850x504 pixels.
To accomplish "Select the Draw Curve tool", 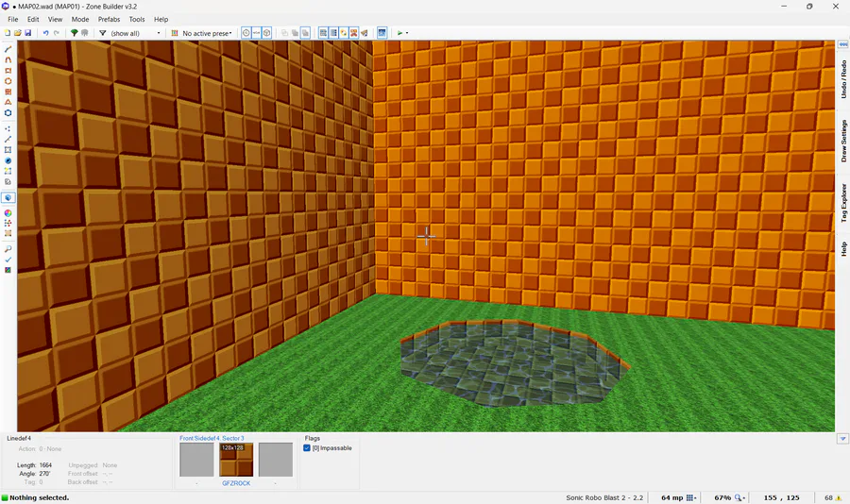I will 8,59.
